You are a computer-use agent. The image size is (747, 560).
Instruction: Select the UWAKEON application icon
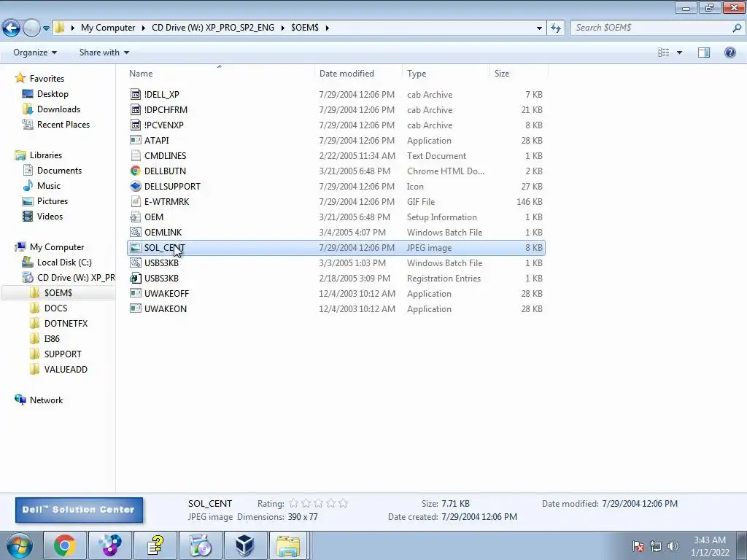[x=136, y=308]
